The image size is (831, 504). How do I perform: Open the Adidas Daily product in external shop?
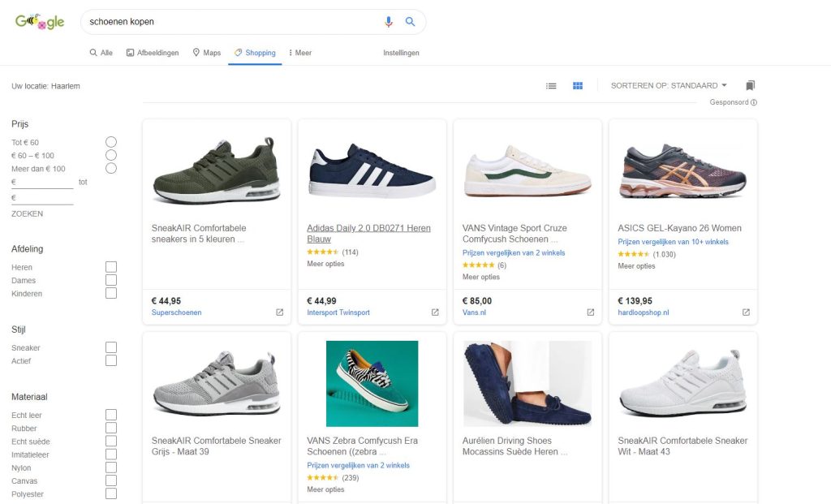(x=435, y=311)
